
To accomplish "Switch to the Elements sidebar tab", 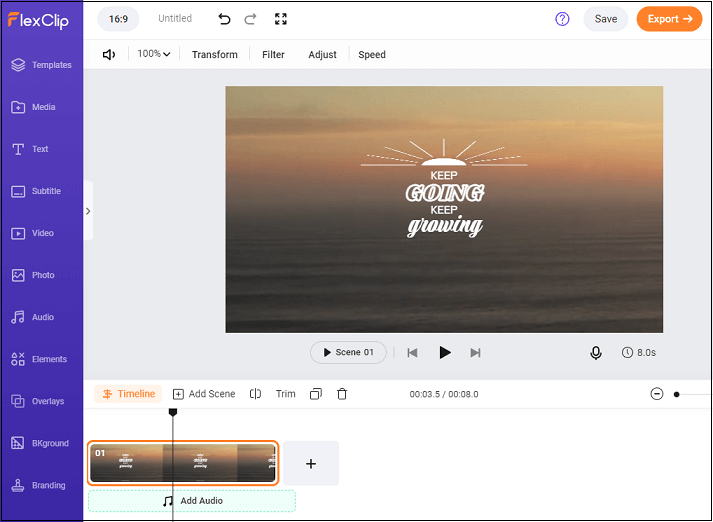I will point(41,359).
